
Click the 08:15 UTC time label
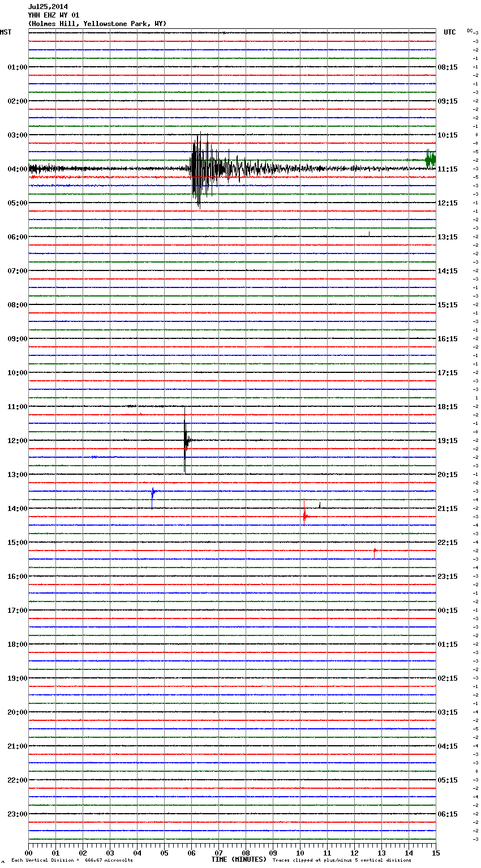tap(448, 67)
